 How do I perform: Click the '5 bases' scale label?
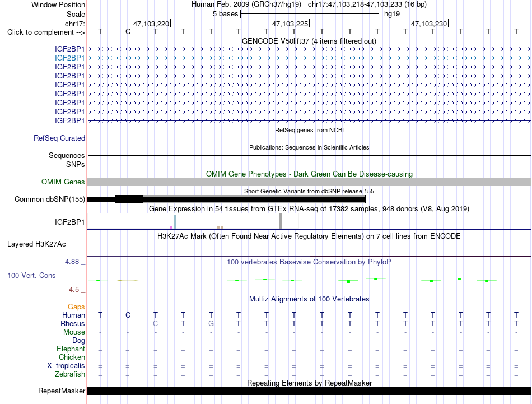pyautogui.click(x=225, y=14)
